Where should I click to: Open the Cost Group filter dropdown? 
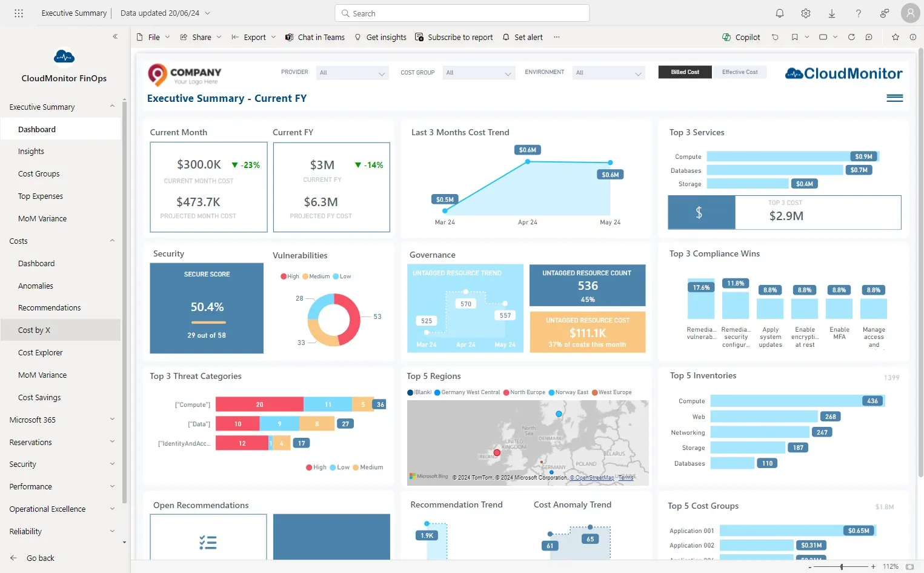coord(479,73)
